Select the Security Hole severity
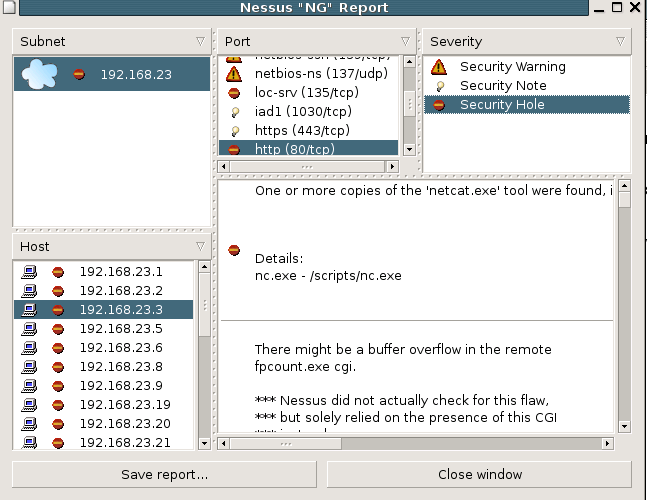This screenshot has width=647, height=500. (527, 105)
